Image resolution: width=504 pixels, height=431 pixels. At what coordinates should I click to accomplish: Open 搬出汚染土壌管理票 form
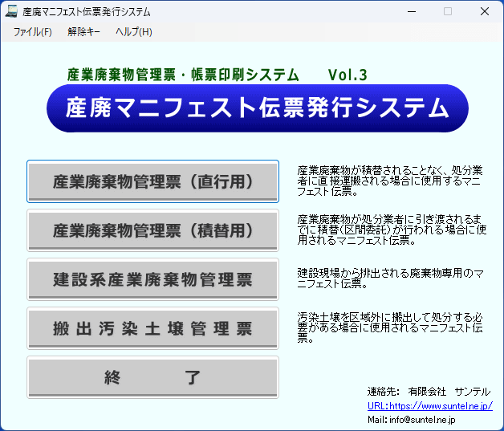(x=152, y=328)
